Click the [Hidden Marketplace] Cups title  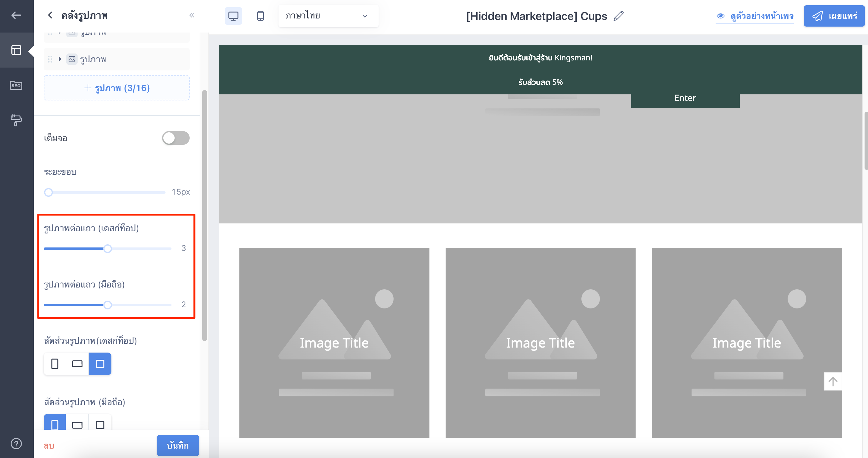536,16
